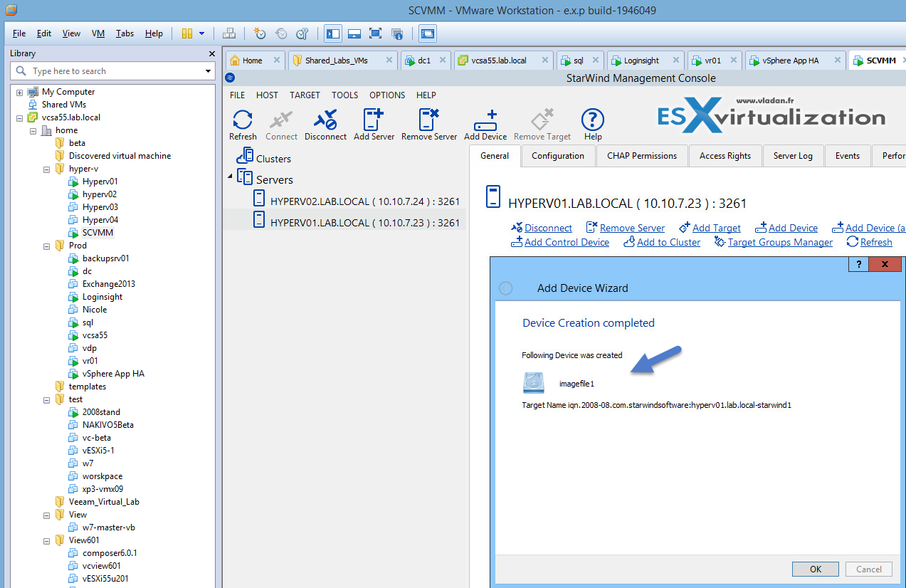Click the Unity mode toolbar icon
The width and height of the screenshot is (906, 588).
click(397, 33)
